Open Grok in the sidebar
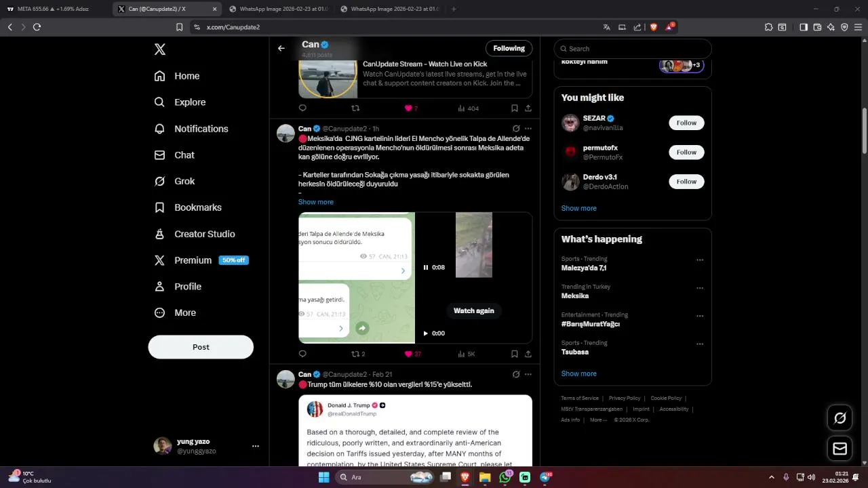Viewport: 868px width, 488px height. (174, 181)
